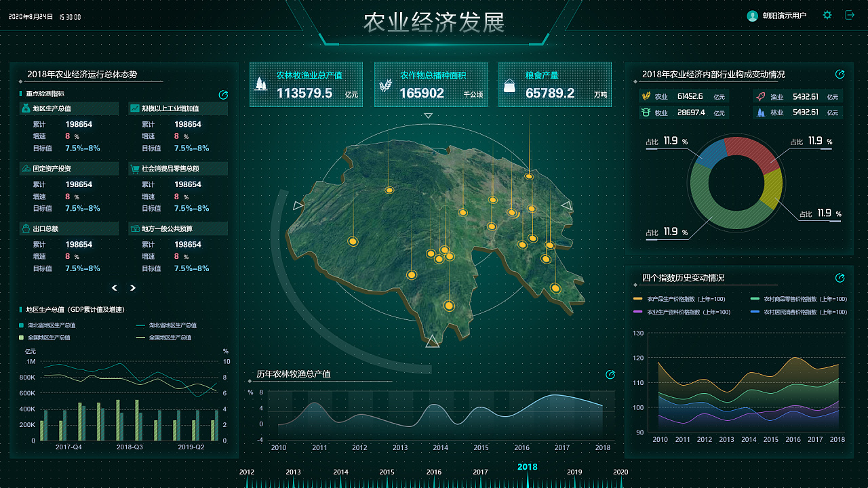
Task: Click the 地区生产总值 money bag icon
Action: click(x=25, y=108)
